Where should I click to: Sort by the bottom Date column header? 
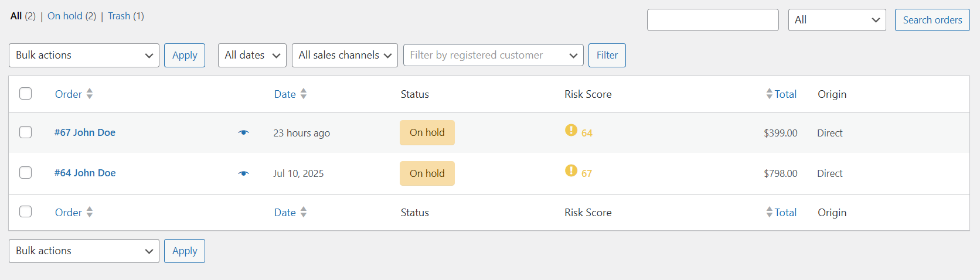tap(285, 213)
